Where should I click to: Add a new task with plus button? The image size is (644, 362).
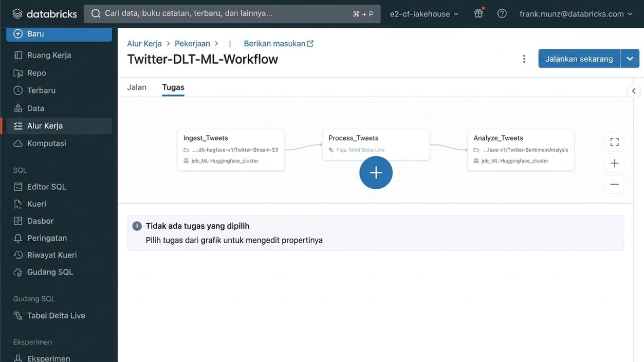click(376, 172)
